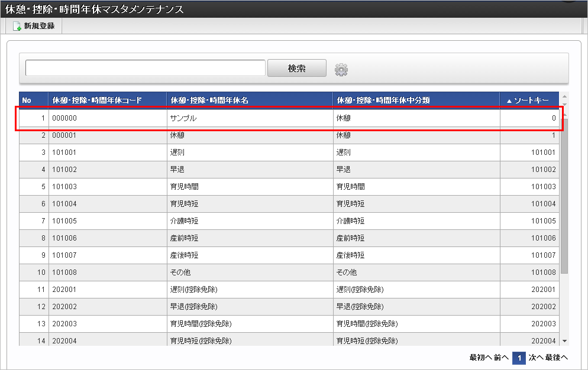588x370 pixels.
Task: Click the 育児時間 name cell in row 5
Action: (x=250, y=187)
